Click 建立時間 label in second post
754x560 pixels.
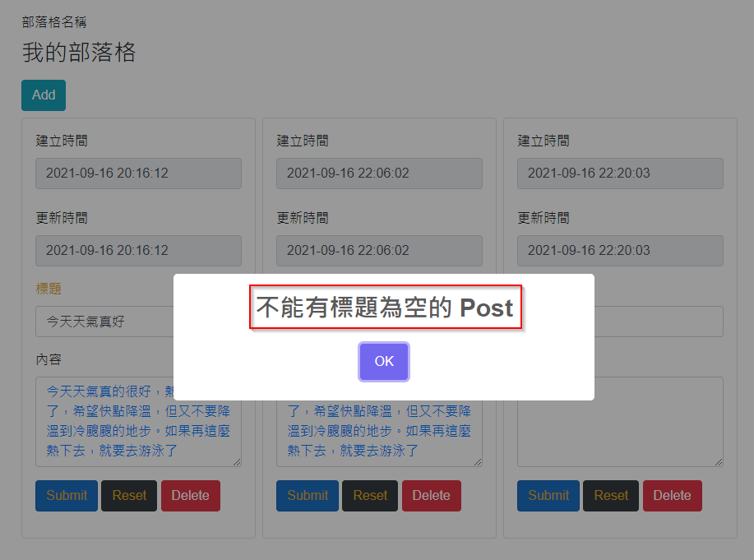pos(303,141)
